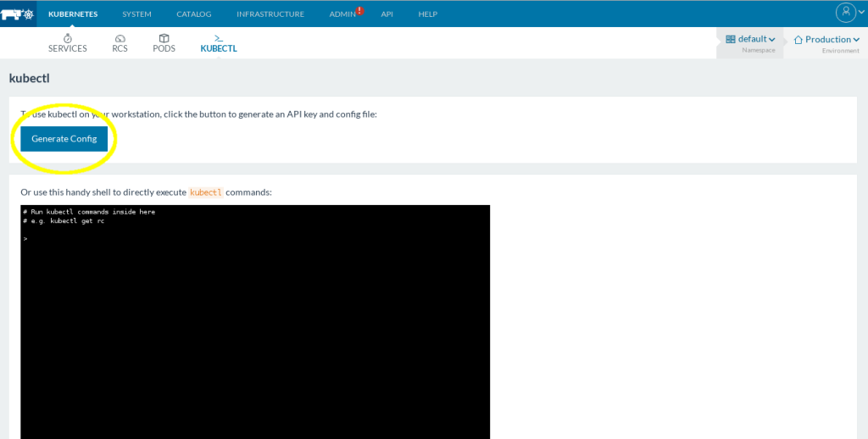This screenshot has width=868, height=439.
Task: Open the API menu item
Action: click(387, 14)
